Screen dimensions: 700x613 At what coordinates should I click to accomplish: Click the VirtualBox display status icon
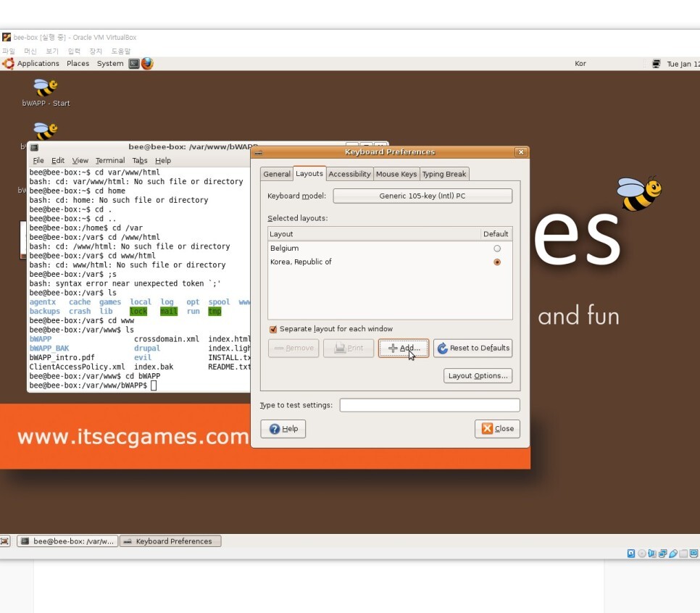click(x=693, y=554)
